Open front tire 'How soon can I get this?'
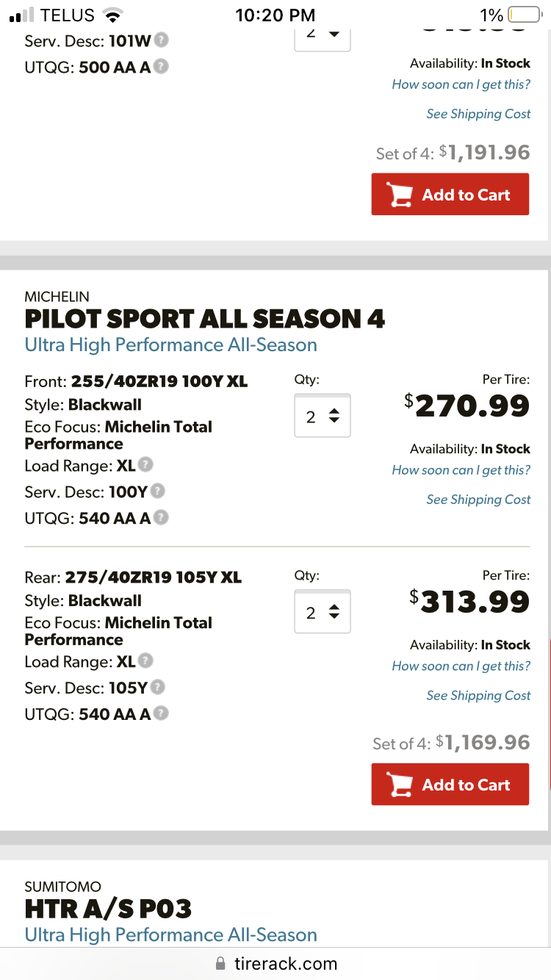 pyautogui.click(x=461, y=470)
